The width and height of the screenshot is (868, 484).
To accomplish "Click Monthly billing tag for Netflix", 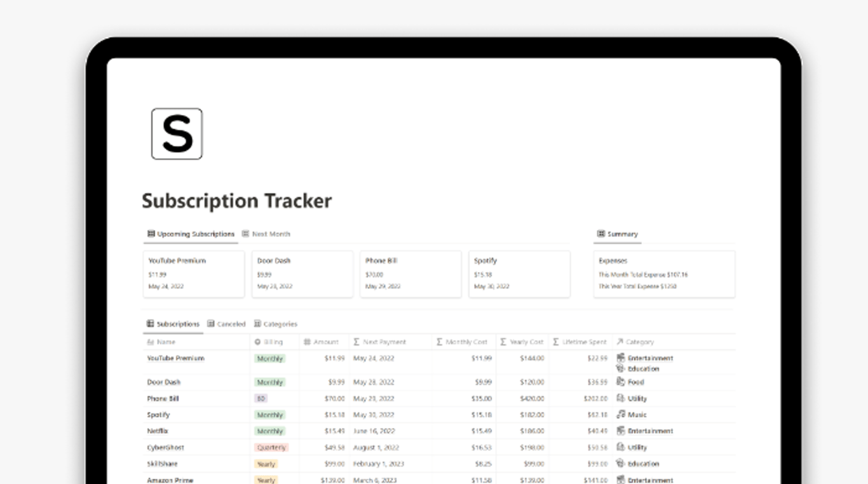I will point(269,431).
